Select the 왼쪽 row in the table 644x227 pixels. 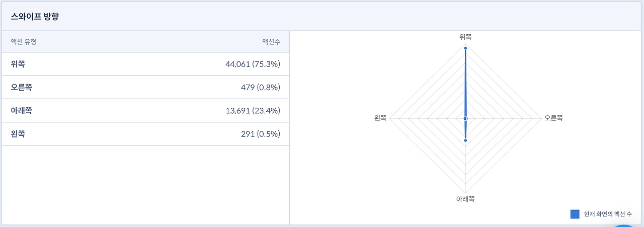[145, 134]
